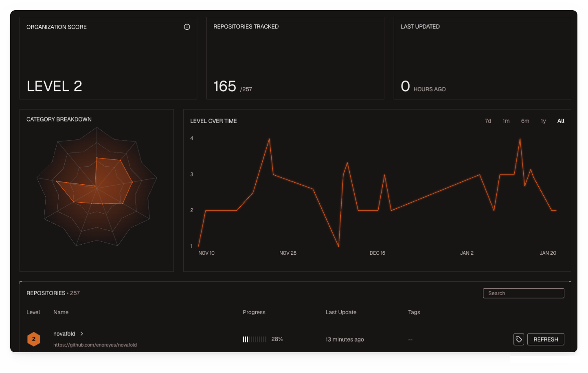Click the REFRESH button for novafold
588x373 pixels.
(546, 339)
